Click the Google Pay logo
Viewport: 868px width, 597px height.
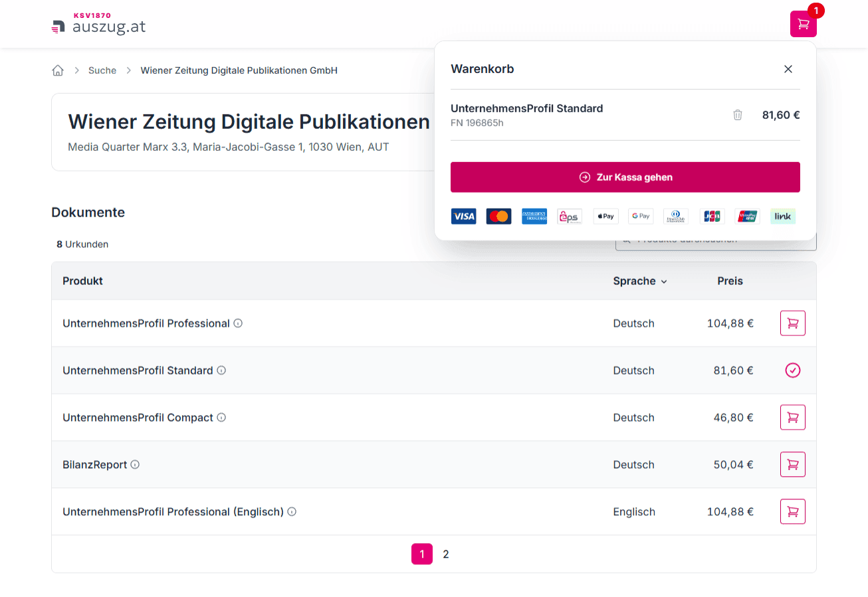(641, 216)
